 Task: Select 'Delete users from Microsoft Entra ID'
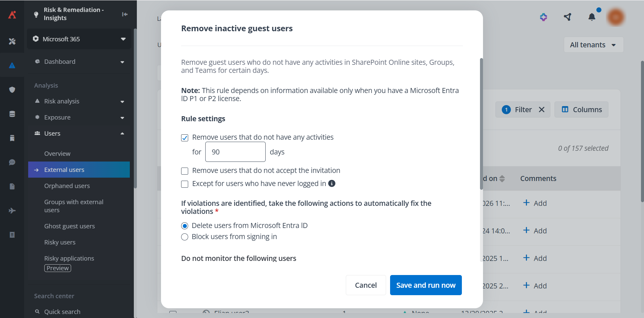(184, 226)
